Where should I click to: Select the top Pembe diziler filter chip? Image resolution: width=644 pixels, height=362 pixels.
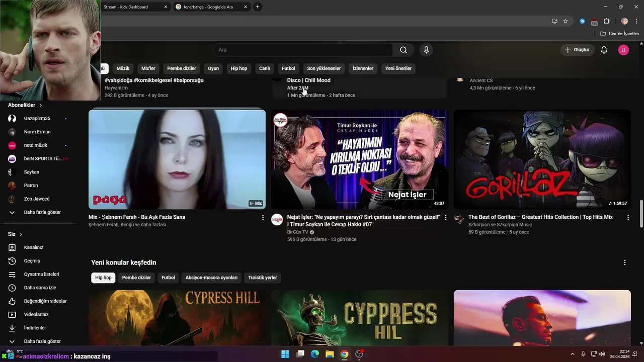click(182, 68)
